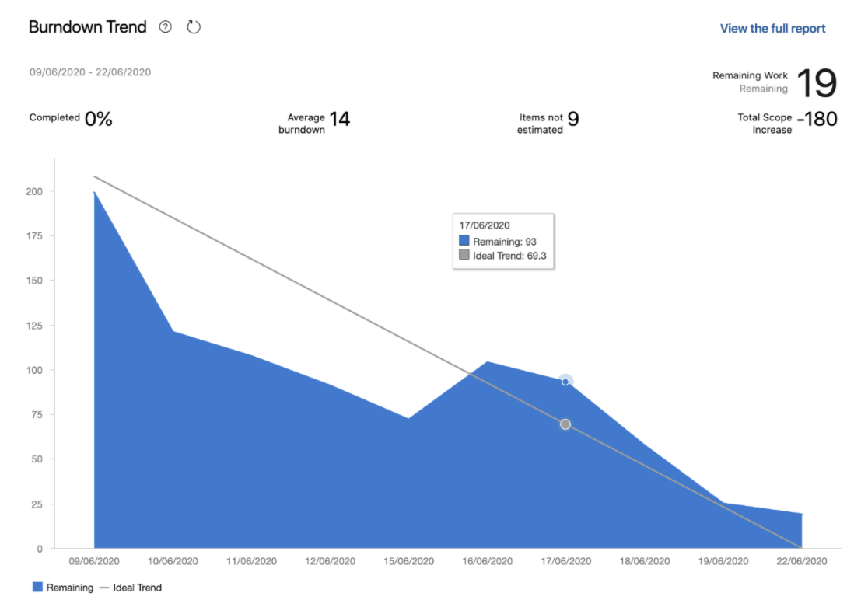Click the blue square in tooltip beside Remaining: 93

point(464,241)
